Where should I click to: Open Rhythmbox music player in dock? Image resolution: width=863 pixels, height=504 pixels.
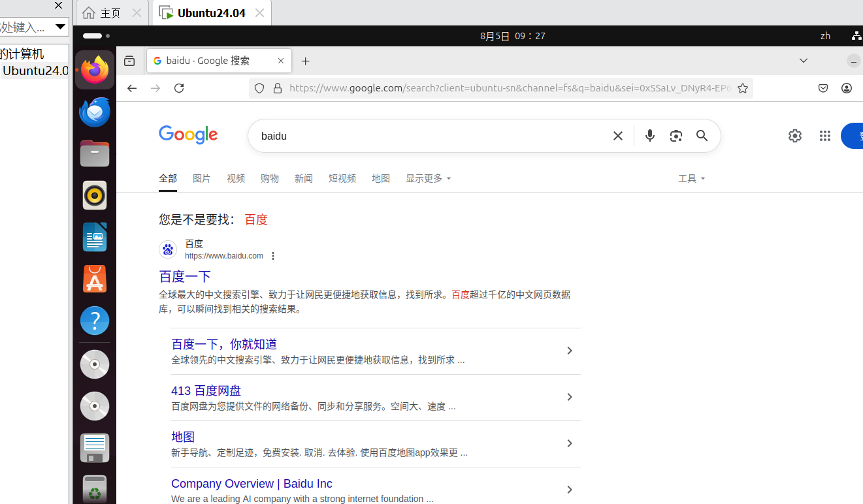(x=95, y=195)
